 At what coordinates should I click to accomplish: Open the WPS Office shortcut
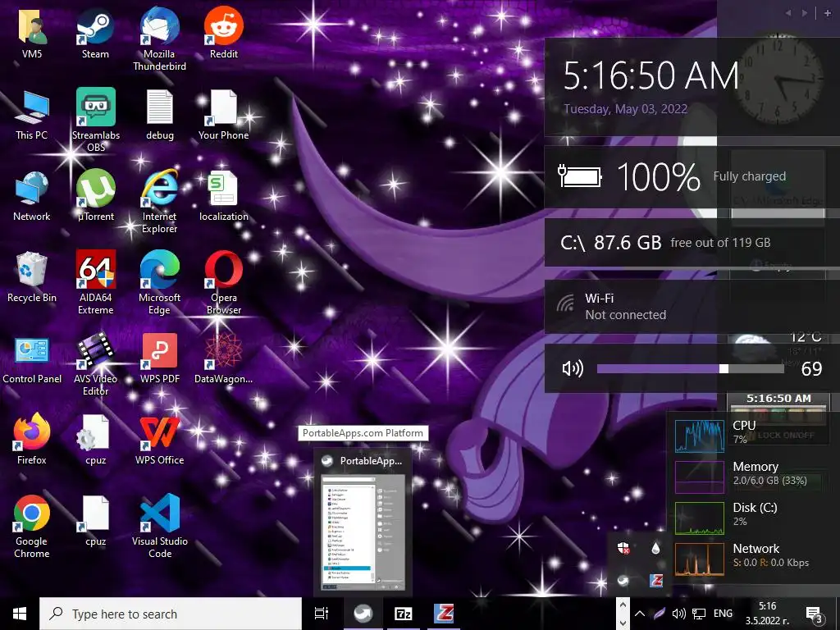[159, 441]
